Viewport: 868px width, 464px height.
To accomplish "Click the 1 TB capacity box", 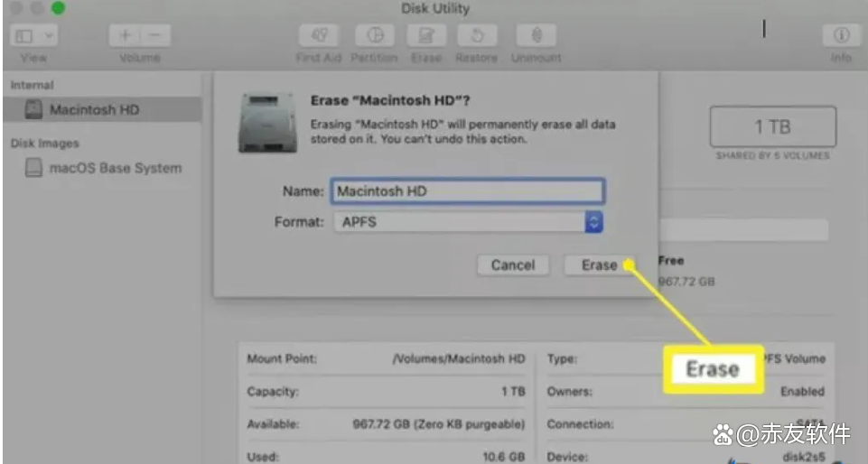I will [772, 127].
